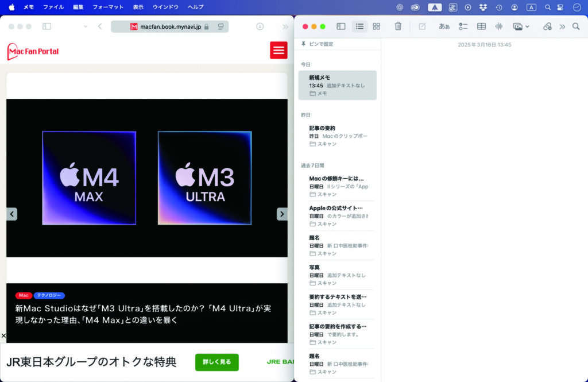Open the text format (ぁあ) options
588x382 pixels.
pos(444,26)
